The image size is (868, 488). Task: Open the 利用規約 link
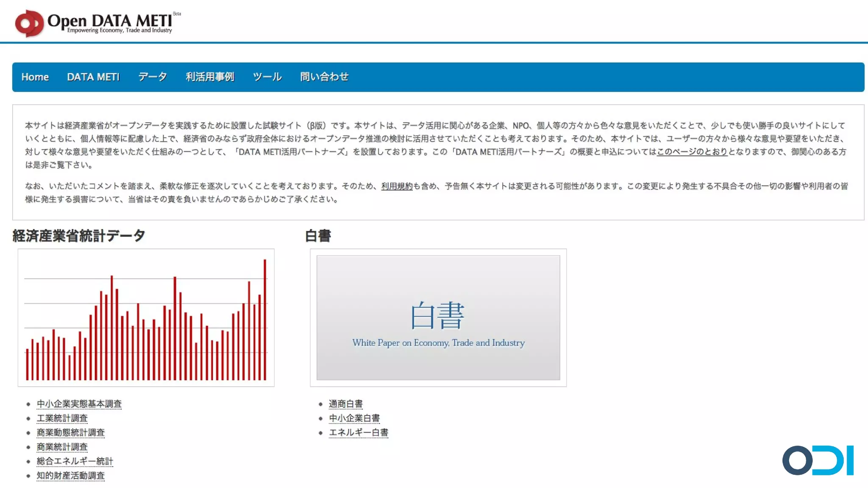397,186
